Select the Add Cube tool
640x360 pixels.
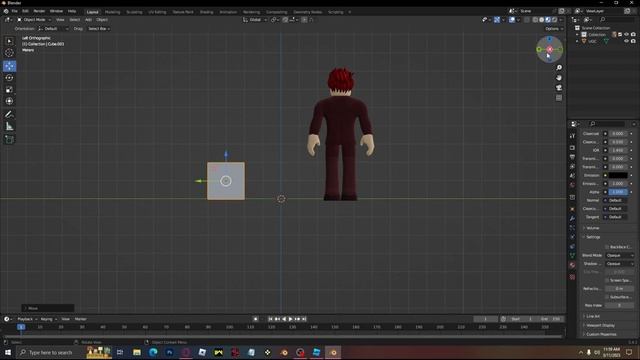(x=9, y=140)
